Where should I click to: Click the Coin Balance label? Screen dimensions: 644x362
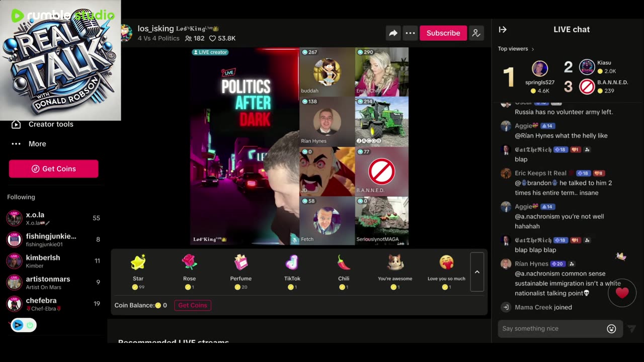pyautogui.click(x=134, y=305)
